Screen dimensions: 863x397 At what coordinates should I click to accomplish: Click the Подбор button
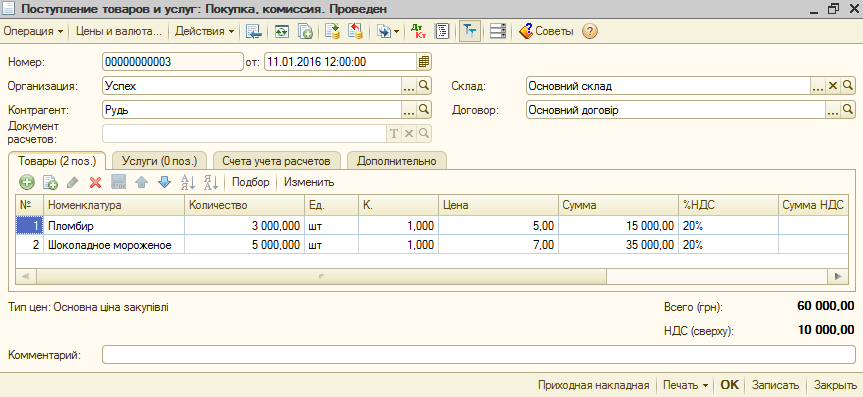[x=250, y=182]
